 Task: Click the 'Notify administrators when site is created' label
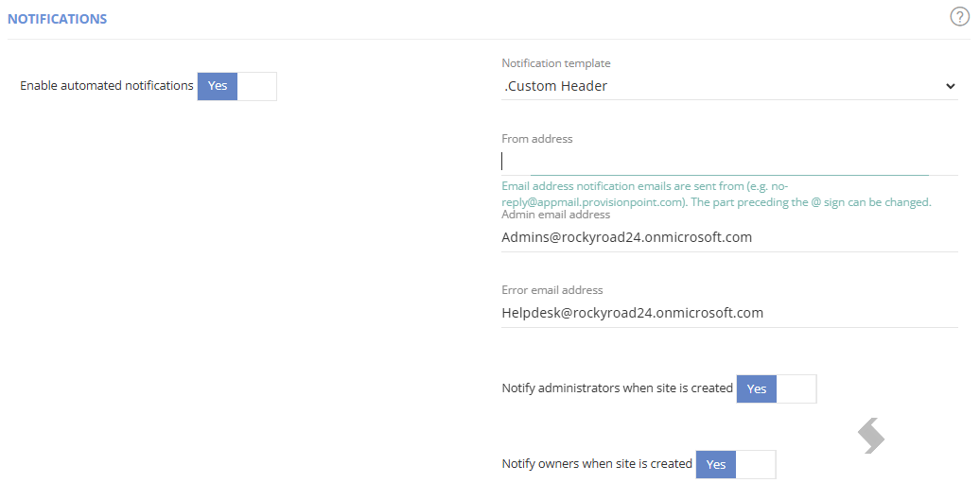(617, 388)
